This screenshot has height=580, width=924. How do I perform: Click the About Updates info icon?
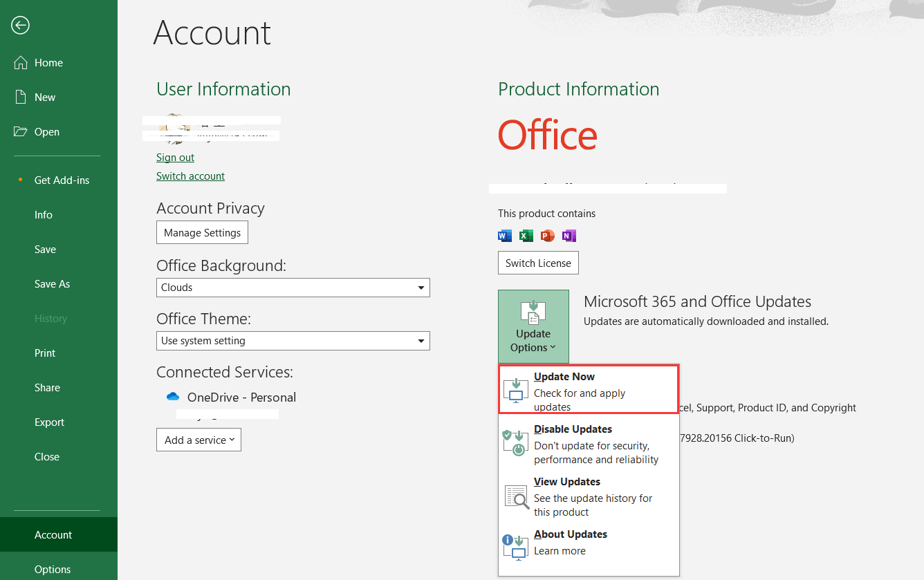[516, 547]
